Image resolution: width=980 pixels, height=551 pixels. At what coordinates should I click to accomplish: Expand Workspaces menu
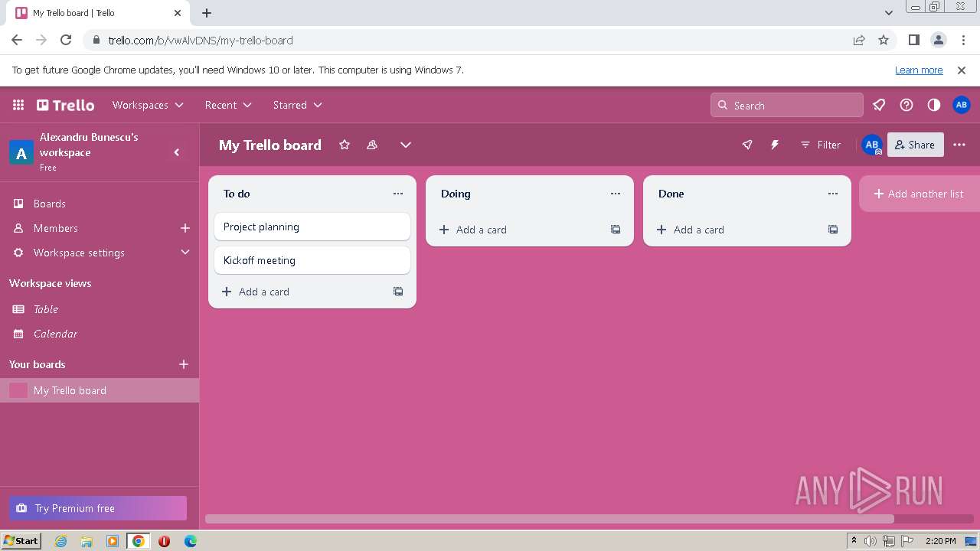(x=148, y=105)
